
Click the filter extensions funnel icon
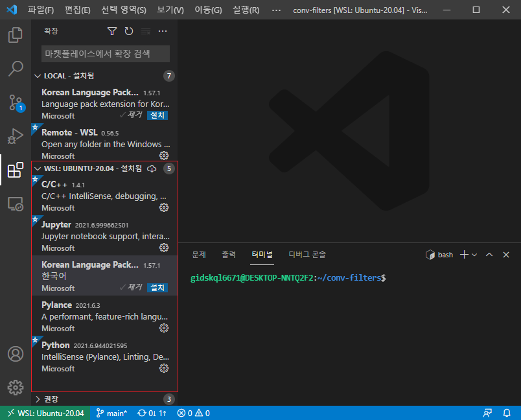[111, 30]
